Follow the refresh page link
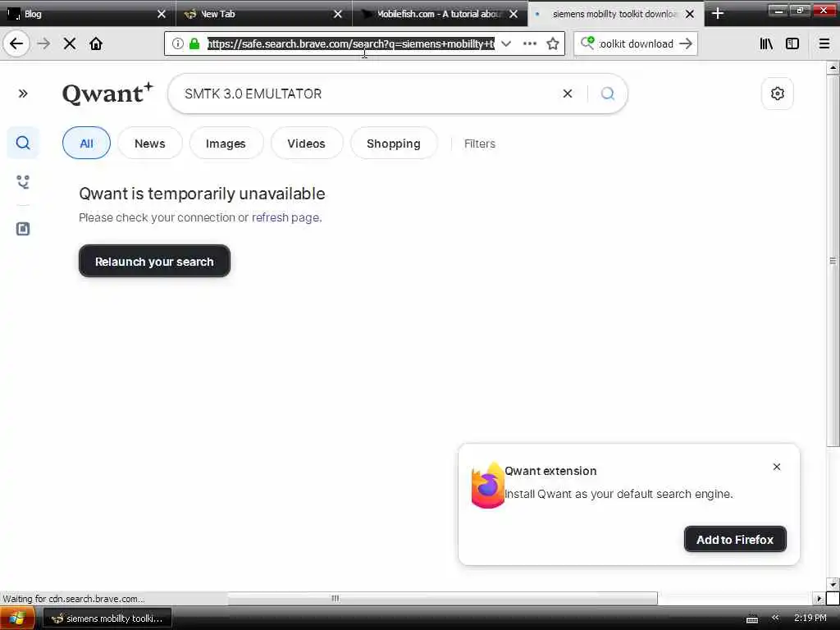The height and width of the screenshot is (630, 840). point(285,217)
